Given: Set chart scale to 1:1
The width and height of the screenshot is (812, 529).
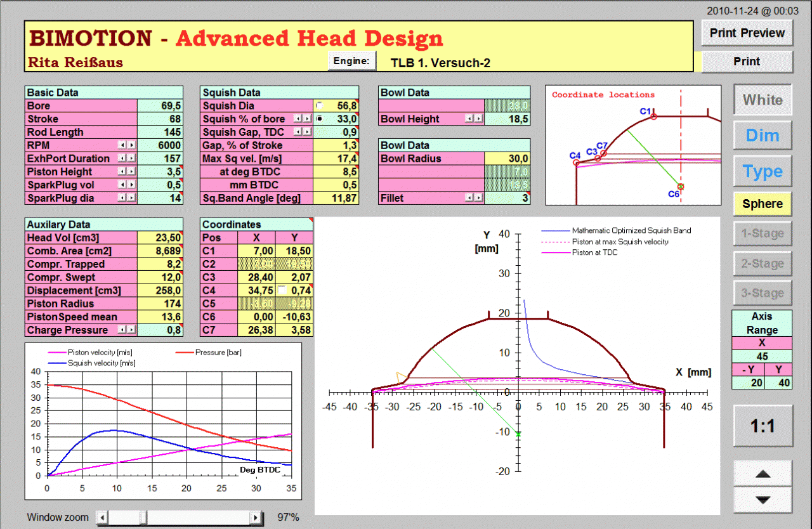Looking at the screenshot, I should point(763,426).
